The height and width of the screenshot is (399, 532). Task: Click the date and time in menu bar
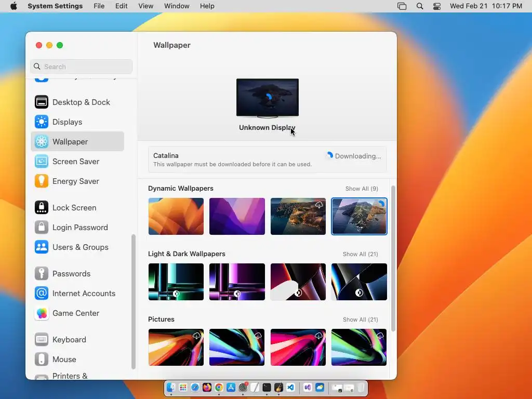[x=486, y=6]
